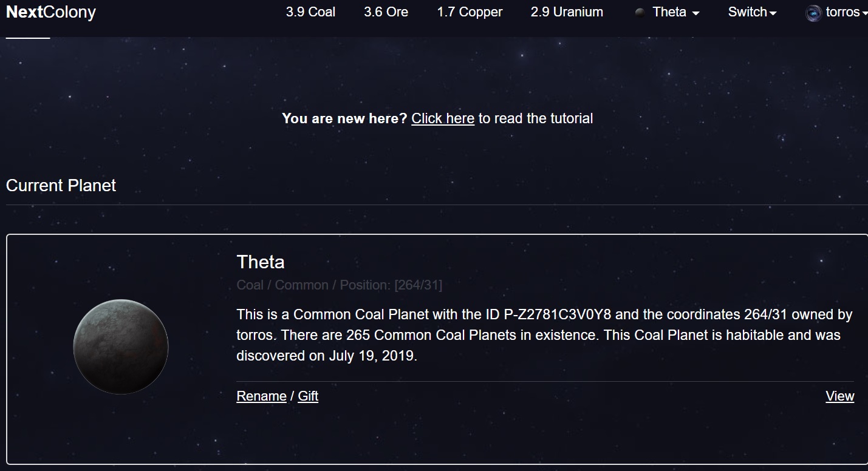This screenshot has height=471, width=868.
Task: Click the Theta coal planet image
Action: click(120, 347)
